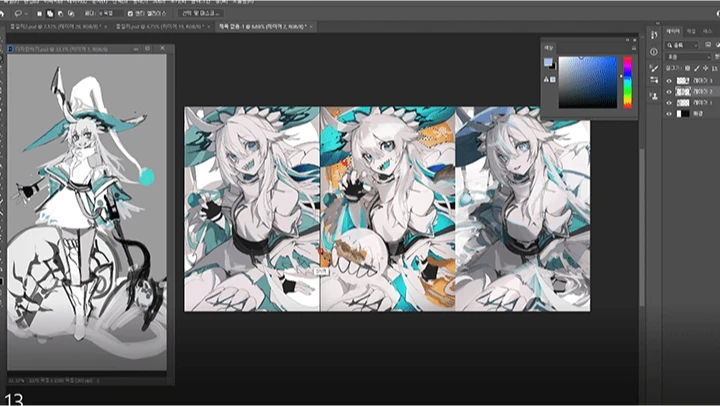
Task: Select the layer named 레이어 1
Action: (x=703, y=103)
